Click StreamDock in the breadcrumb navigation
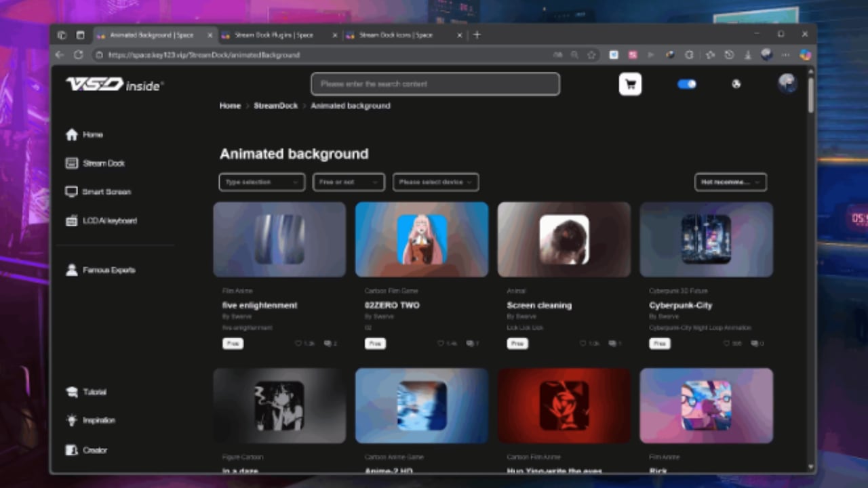The height and width of the screenshot is (488, 868). coord(275,106)
